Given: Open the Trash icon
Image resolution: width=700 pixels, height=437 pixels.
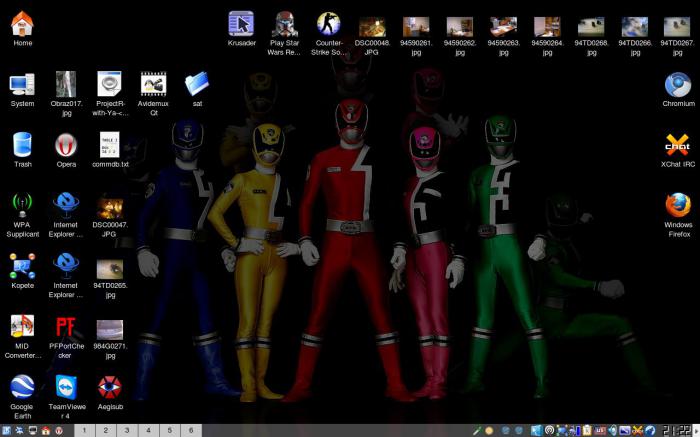Looking at the screenshot, I should pyautogui.click(x=22, y=150).
